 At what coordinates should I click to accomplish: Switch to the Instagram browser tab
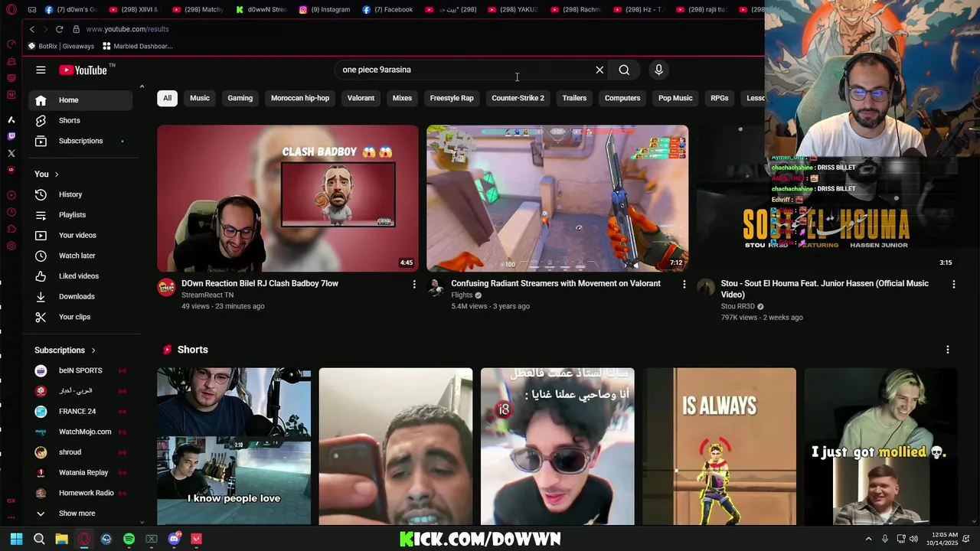coord(325,10)
